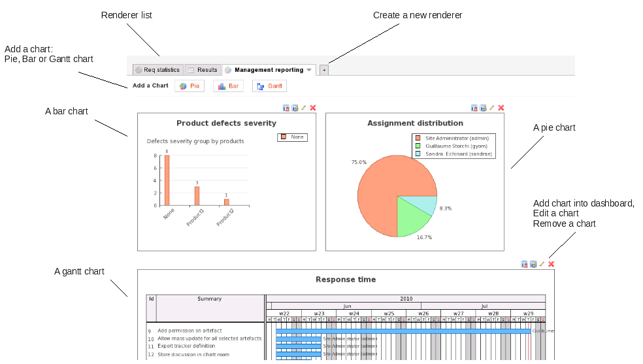Remove the Response time gantt chart
Screen dimensions: 643x364
551,265
